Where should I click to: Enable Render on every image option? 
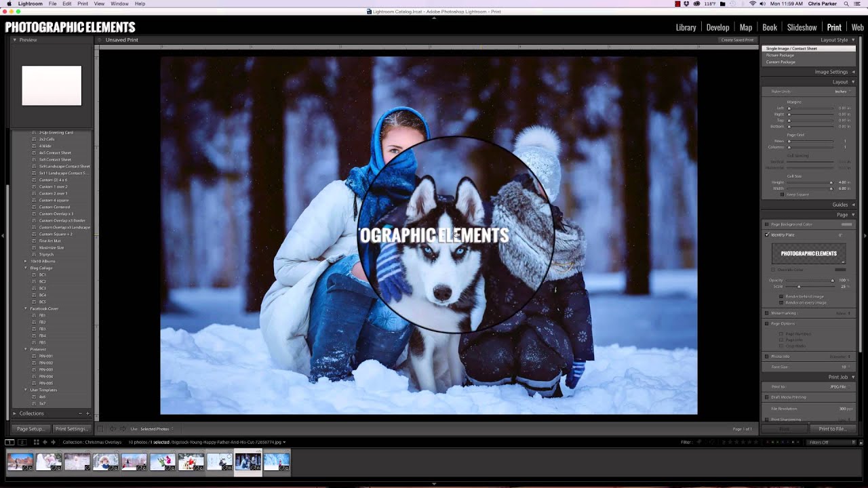coord(781,302)
